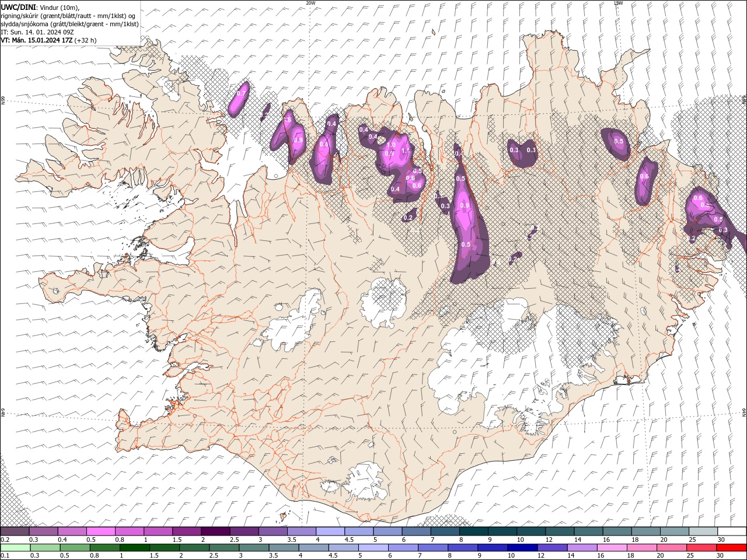Select the dusky purple 0.2 swatch in top legend
Screen dimensions: 747x560
tap(15, 531)
